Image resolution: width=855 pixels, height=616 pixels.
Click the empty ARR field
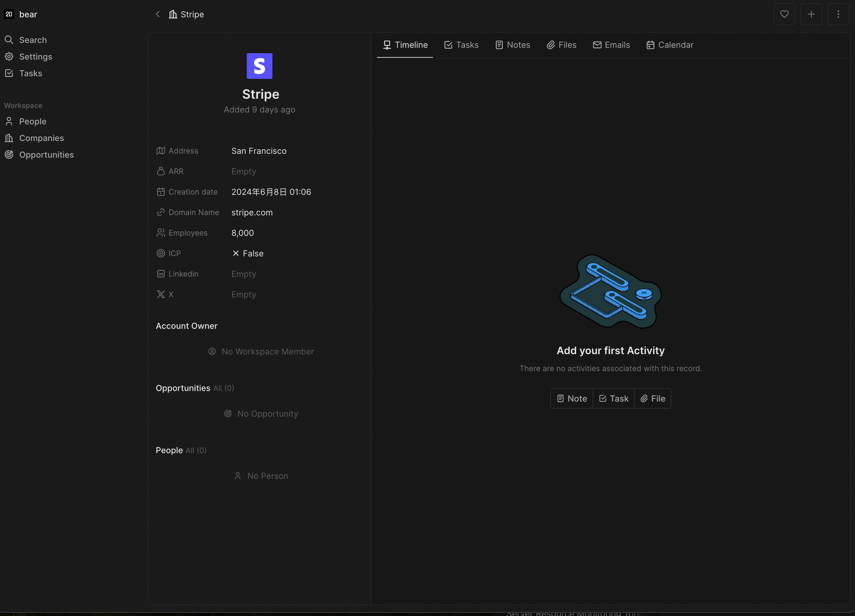[244, 171]
